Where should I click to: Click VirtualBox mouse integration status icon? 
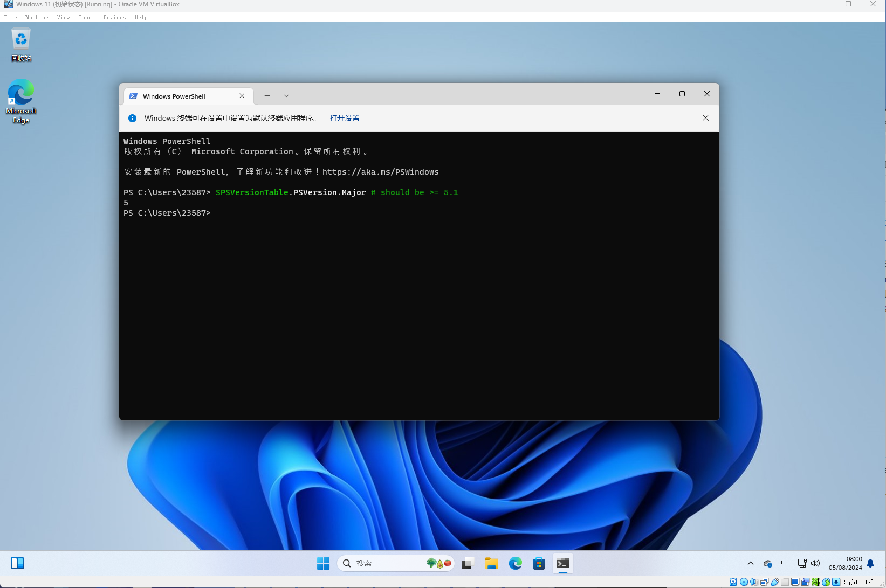[x=826, y=582]
